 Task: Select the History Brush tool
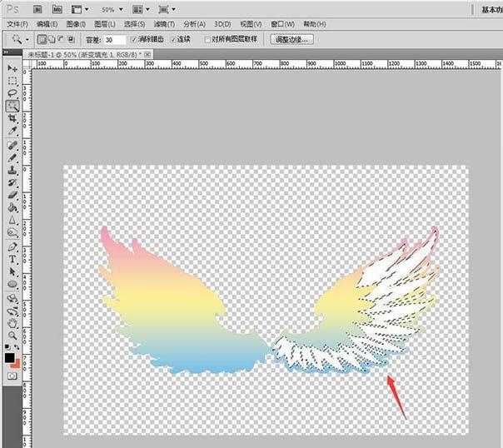coord(12,183)
